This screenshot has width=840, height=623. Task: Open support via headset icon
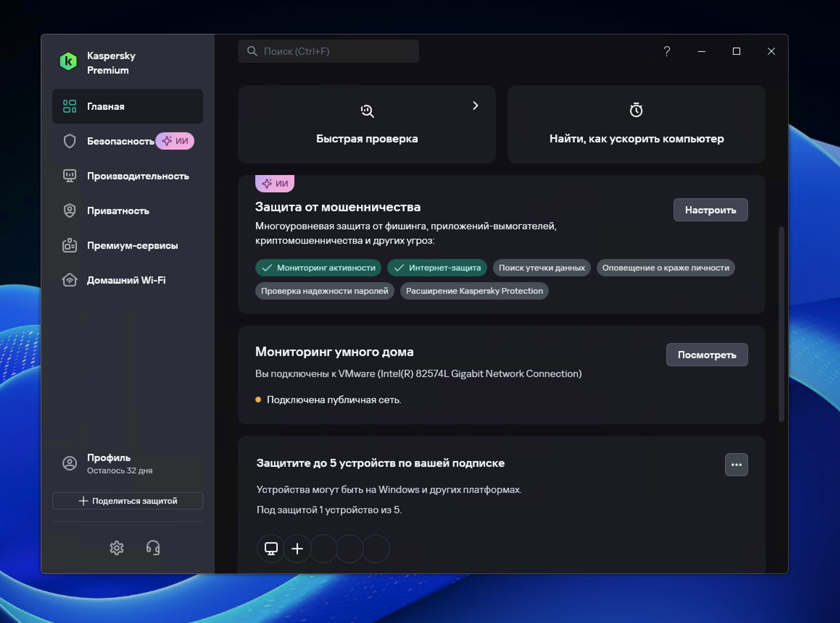[153, 548]
